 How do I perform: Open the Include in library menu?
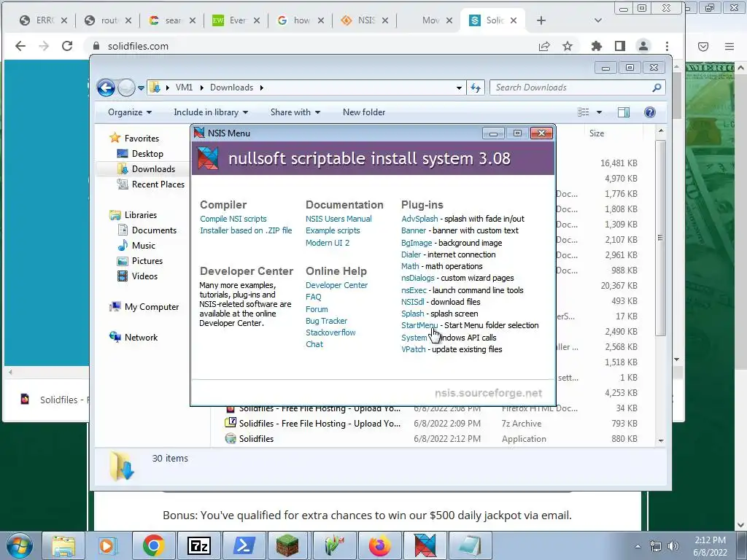211,112
